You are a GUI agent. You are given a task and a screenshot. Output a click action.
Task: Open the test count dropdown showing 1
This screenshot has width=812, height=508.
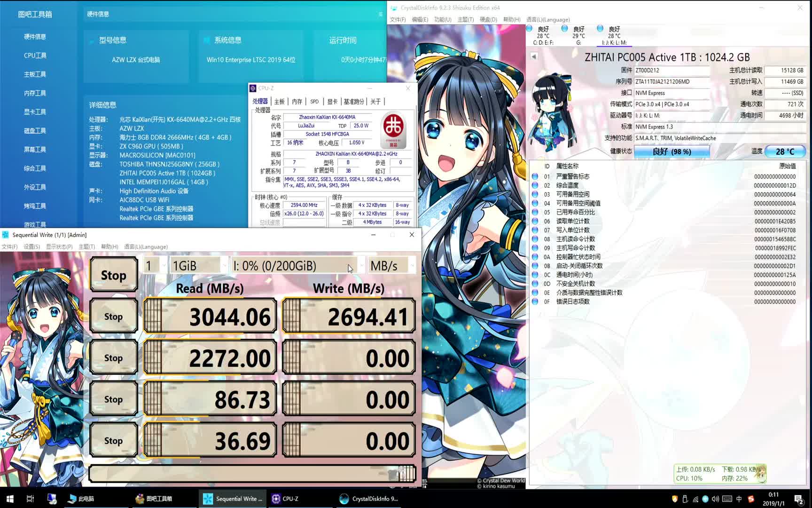(155, 266)
